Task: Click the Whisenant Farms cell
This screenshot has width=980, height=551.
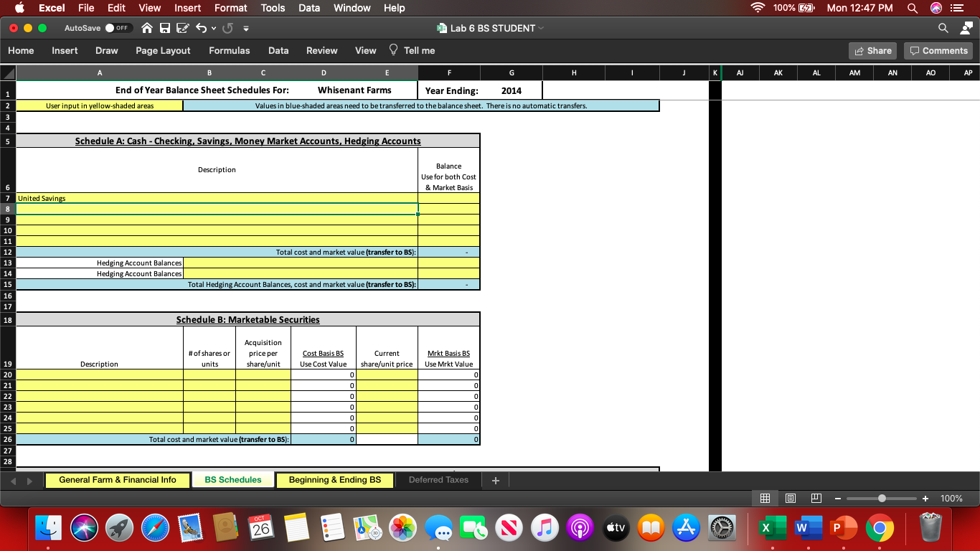Action: [354, 90]
